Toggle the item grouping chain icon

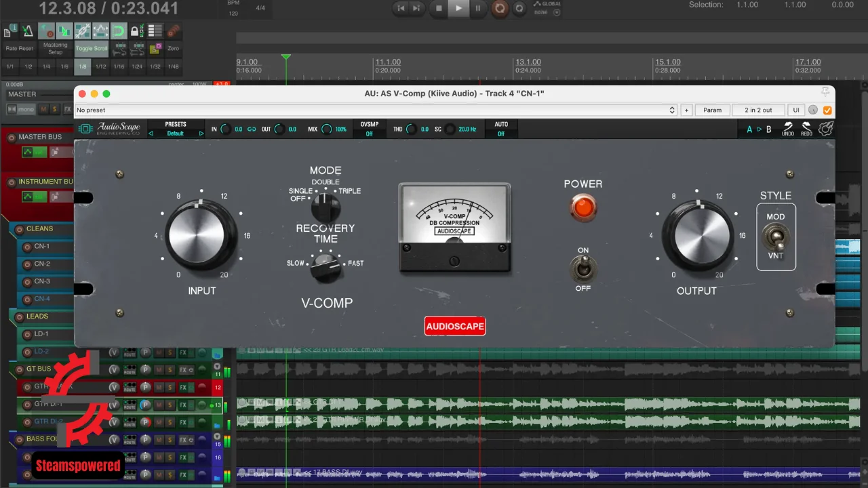point(83,30)
